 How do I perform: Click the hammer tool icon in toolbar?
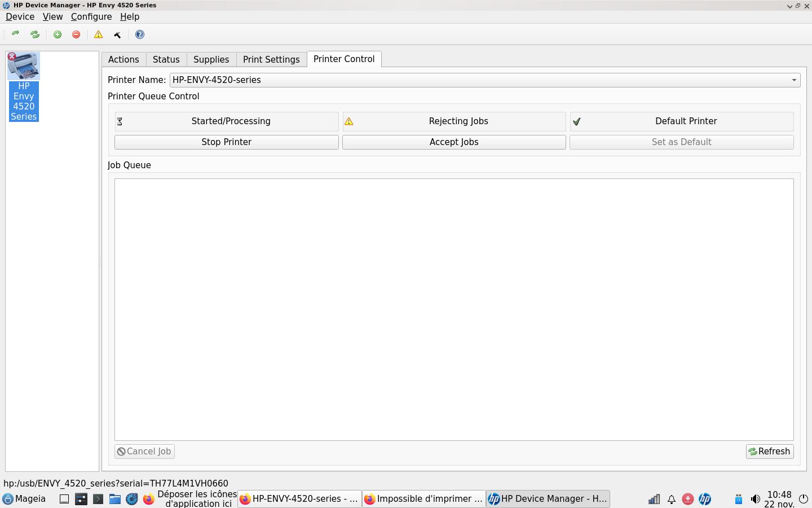point(117,34)
